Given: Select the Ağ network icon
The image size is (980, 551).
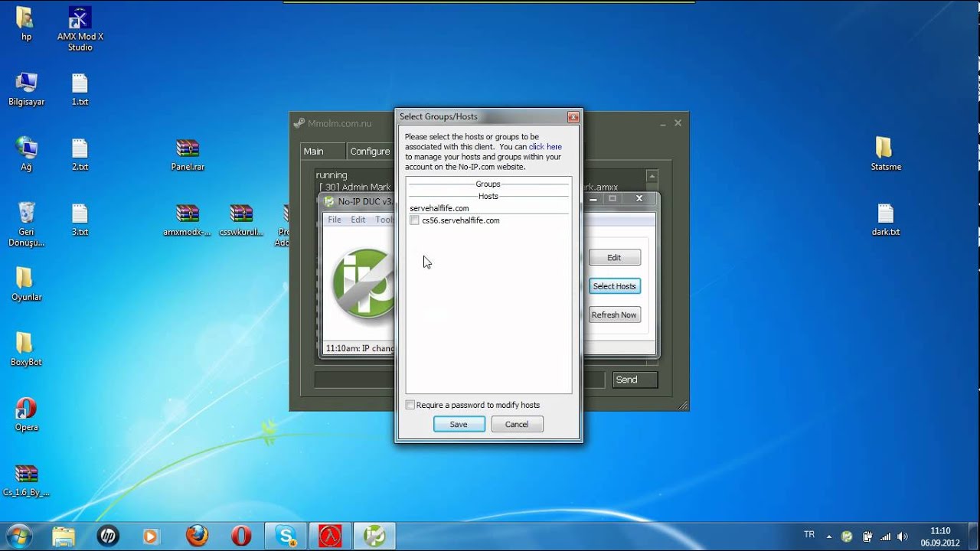Looking at the screenshot, I should tap(26, 154).
